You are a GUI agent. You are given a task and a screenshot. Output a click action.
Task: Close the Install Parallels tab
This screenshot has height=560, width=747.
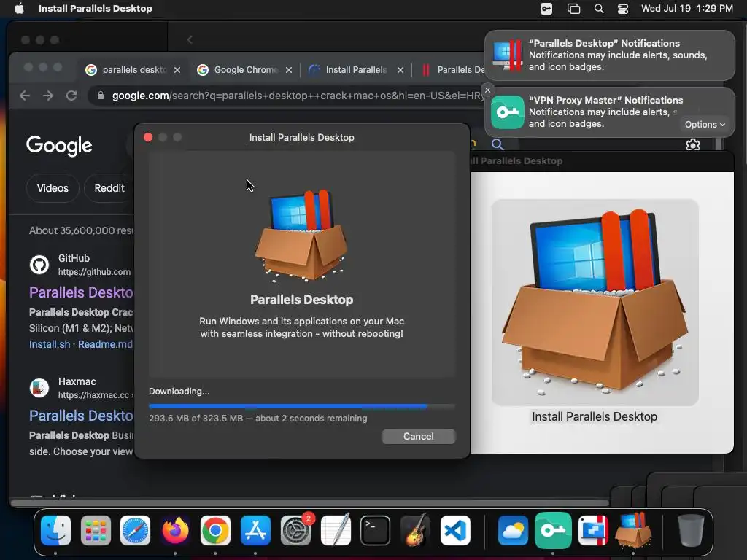[x=400, y=70]
